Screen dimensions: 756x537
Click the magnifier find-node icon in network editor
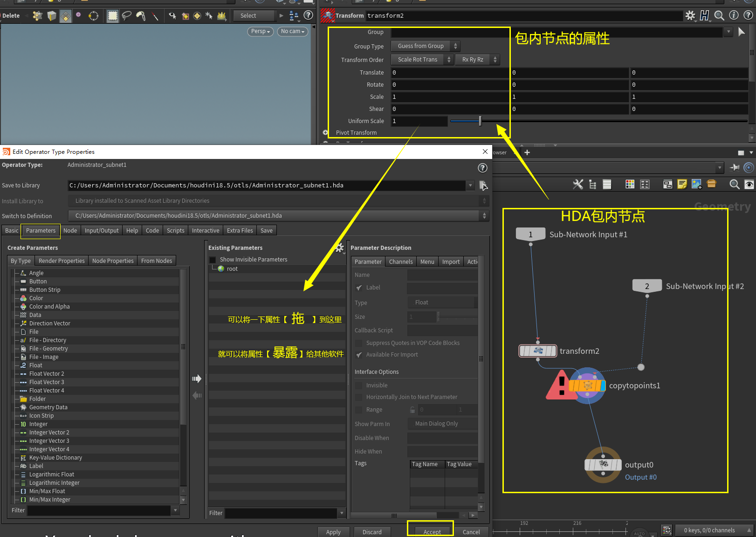point(735,184)
